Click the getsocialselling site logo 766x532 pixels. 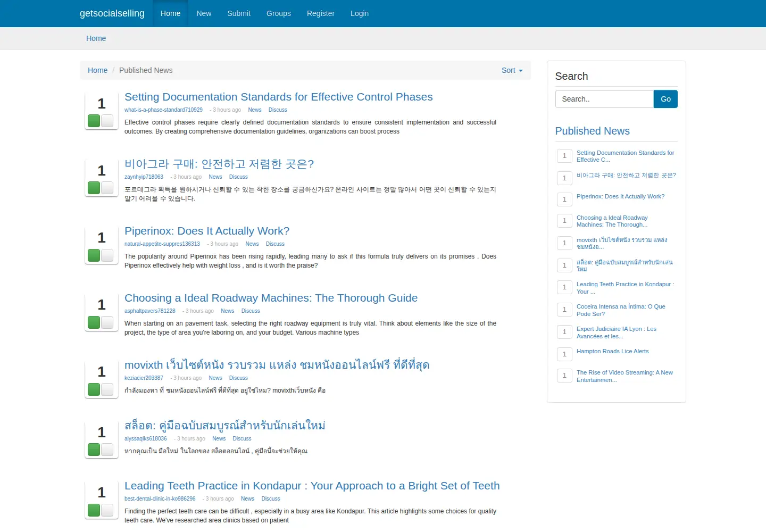(112, 13)
